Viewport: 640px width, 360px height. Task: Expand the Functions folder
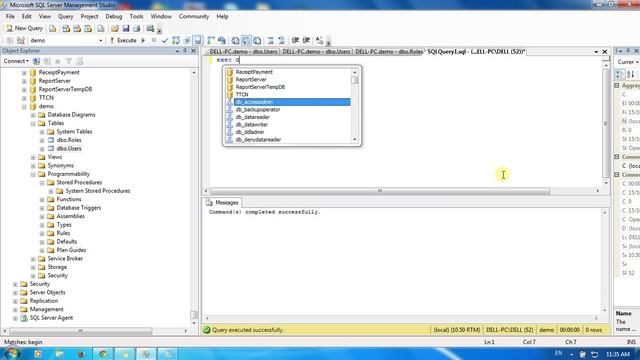coord(42,200)
